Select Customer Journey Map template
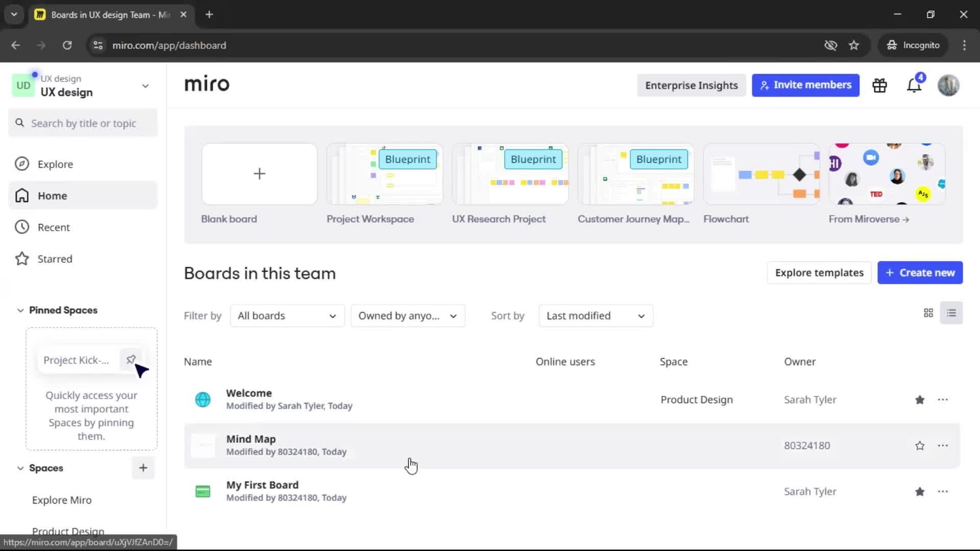 pyautogui.click(x=635, y=174)
